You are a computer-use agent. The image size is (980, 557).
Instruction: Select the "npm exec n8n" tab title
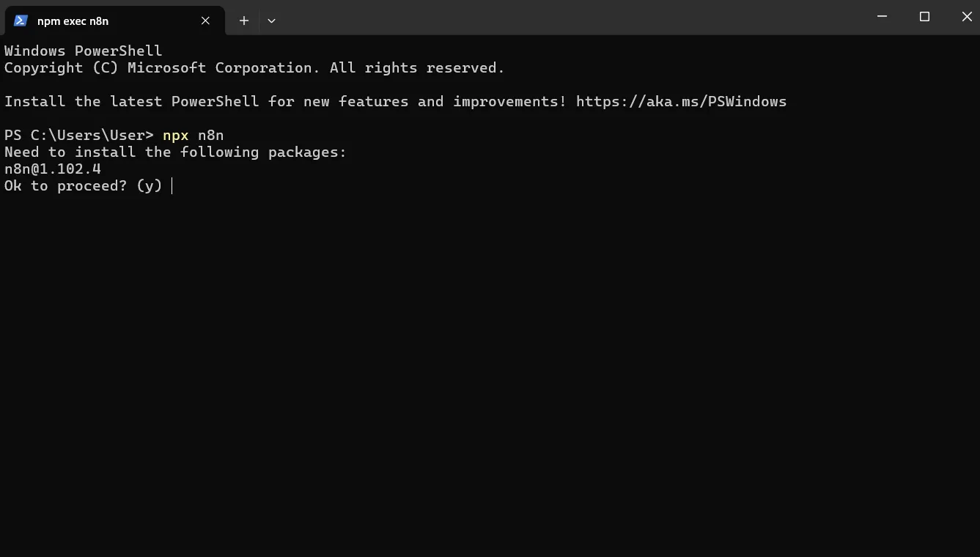[73, 21]
